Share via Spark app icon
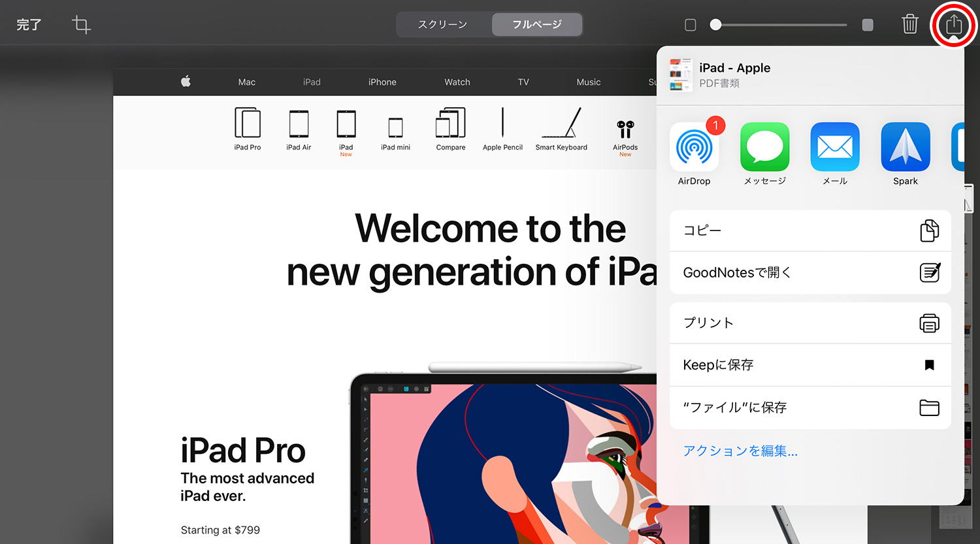 coord(906,147)
